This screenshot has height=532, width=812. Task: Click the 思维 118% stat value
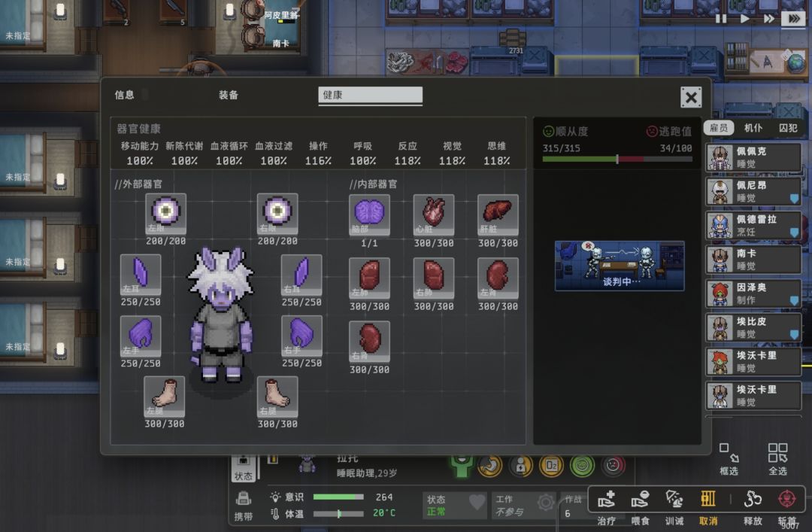[497, 161]
